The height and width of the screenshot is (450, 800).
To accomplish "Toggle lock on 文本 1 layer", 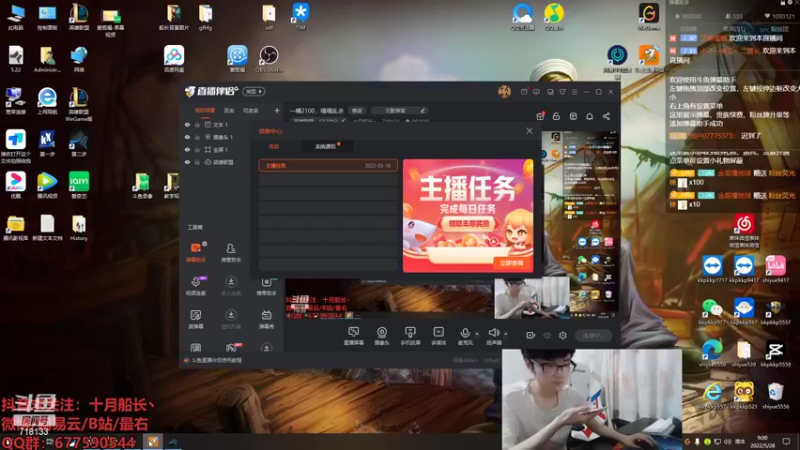I will point(197,124).
